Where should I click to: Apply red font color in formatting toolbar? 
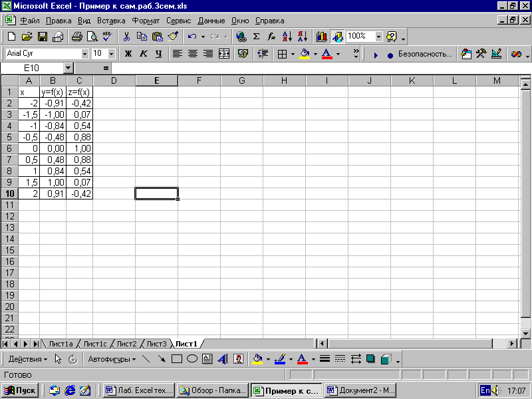327,54
